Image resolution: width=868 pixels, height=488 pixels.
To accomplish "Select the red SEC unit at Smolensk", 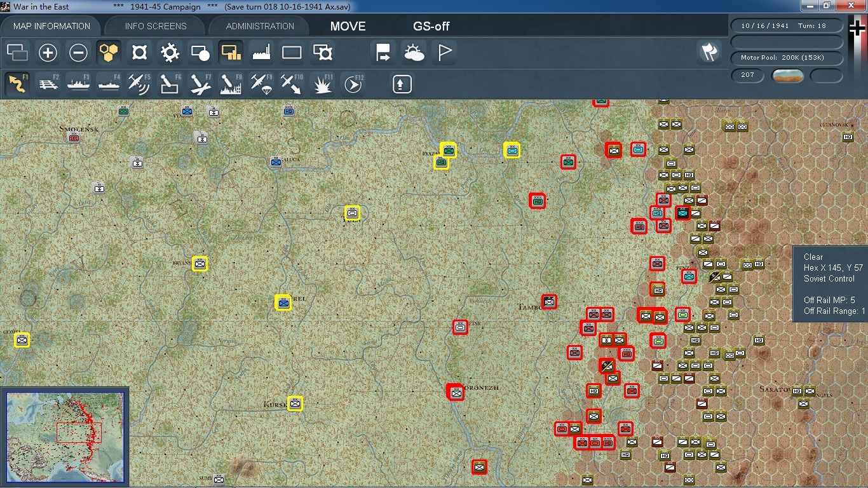I will pos(74,137).
